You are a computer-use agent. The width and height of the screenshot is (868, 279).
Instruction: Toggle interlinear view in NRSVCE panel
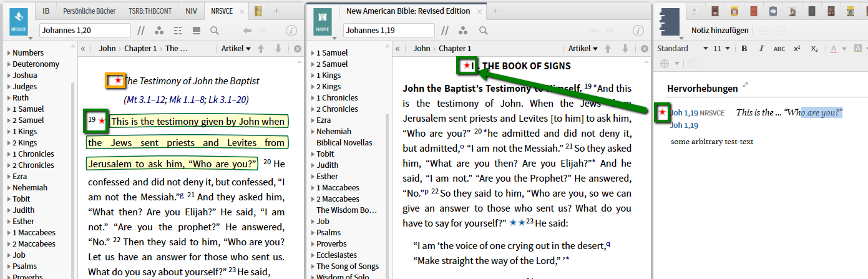click(x=178, y=31)
